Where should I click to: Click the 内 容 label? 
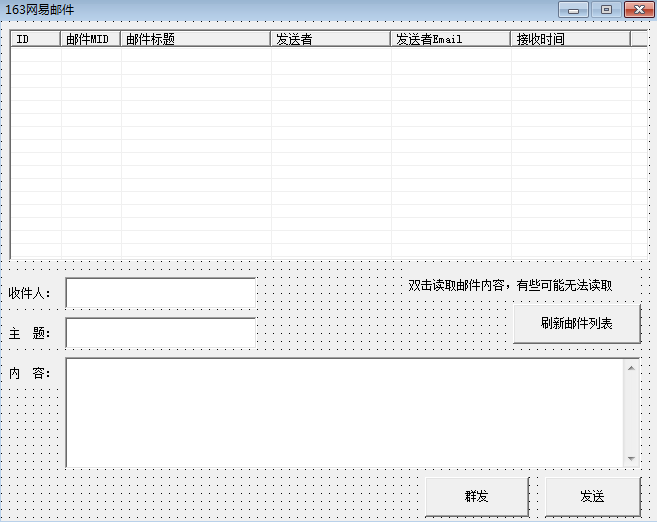(29, 373)
